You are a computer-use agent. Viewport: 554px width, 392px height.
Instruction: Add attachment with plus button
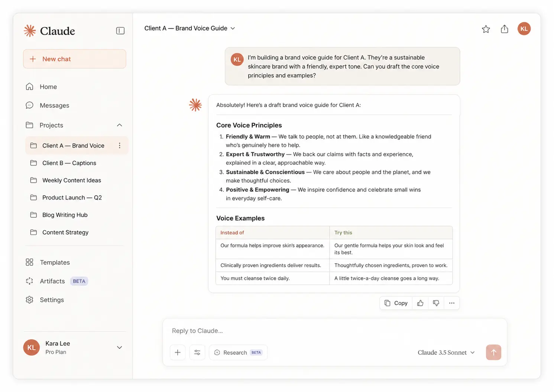pos(178,353)
